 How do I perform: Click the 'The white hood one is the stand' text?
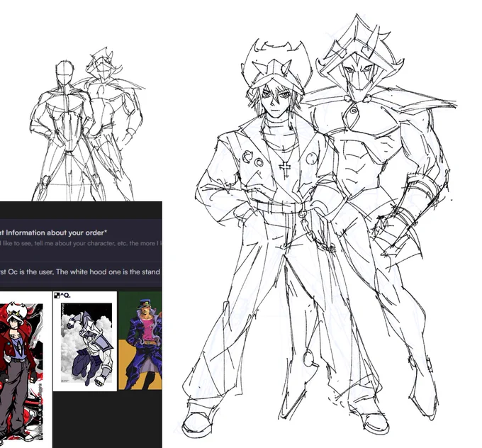pos(108,271)
